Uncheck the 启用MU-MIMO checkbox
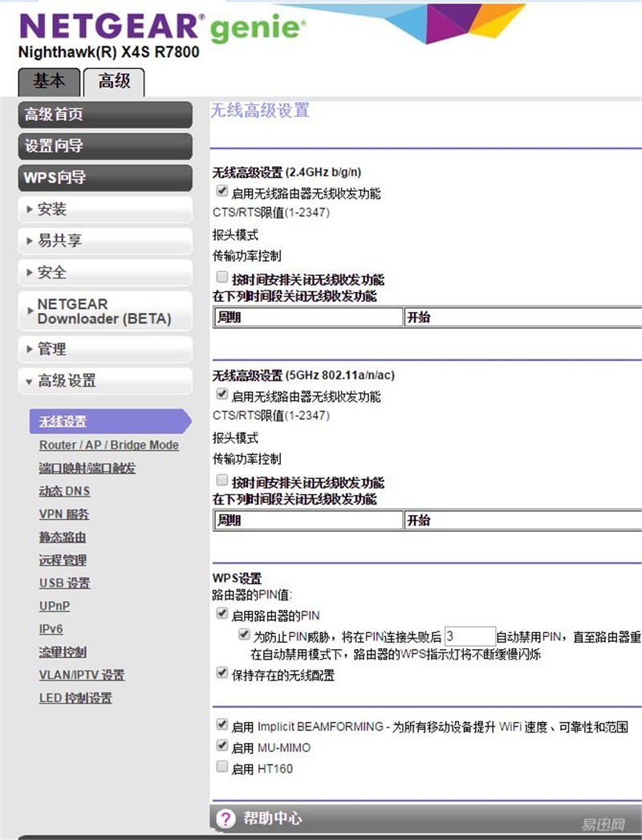Viewport: 642px width, 840px height. [x=221, y=745]
